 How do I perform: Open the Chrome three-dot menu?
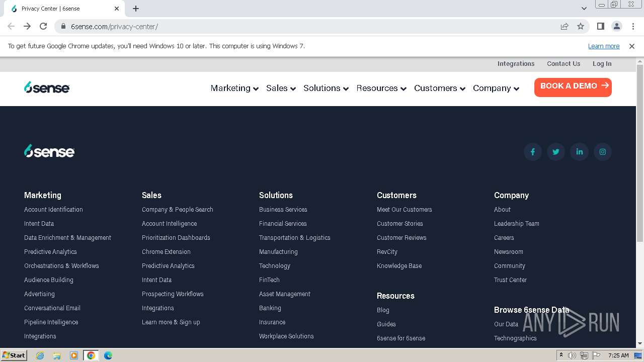[x=633, y=26]
